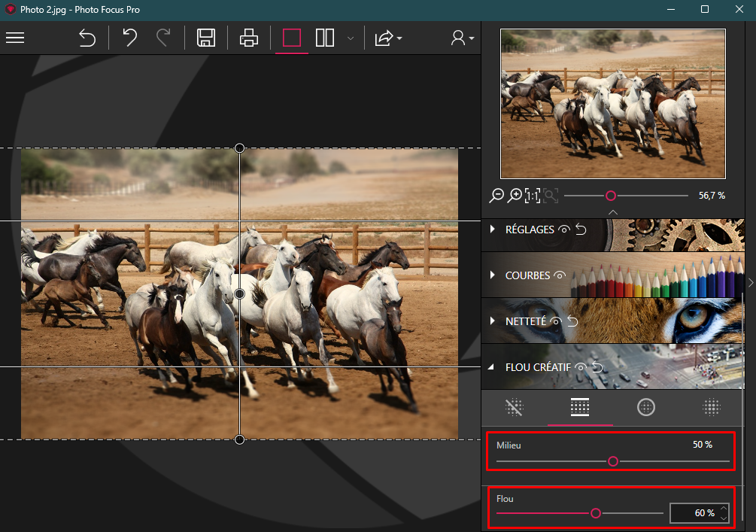Click the RÉGLAGES label
The width and height of the screenshot is (756, 532).
point(530,230)
